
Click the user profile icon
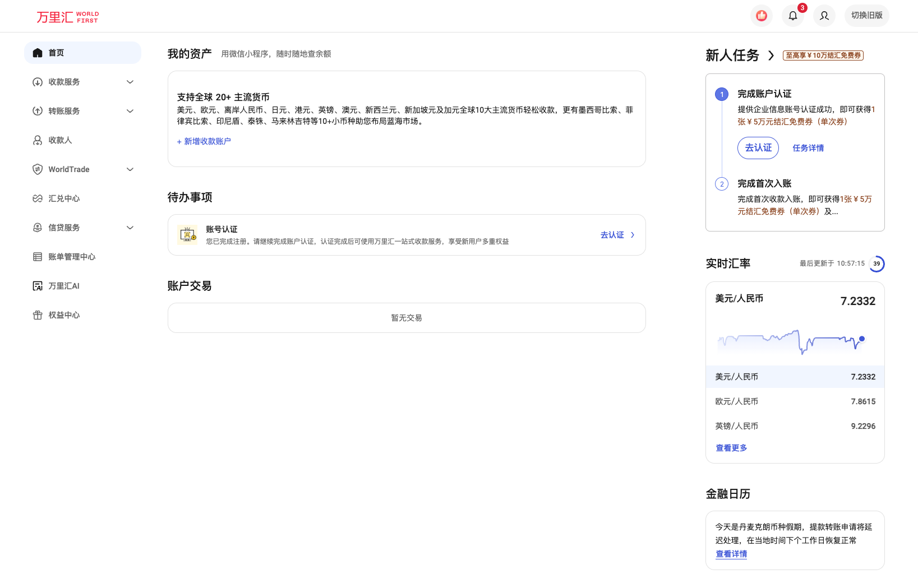[824, 16]
